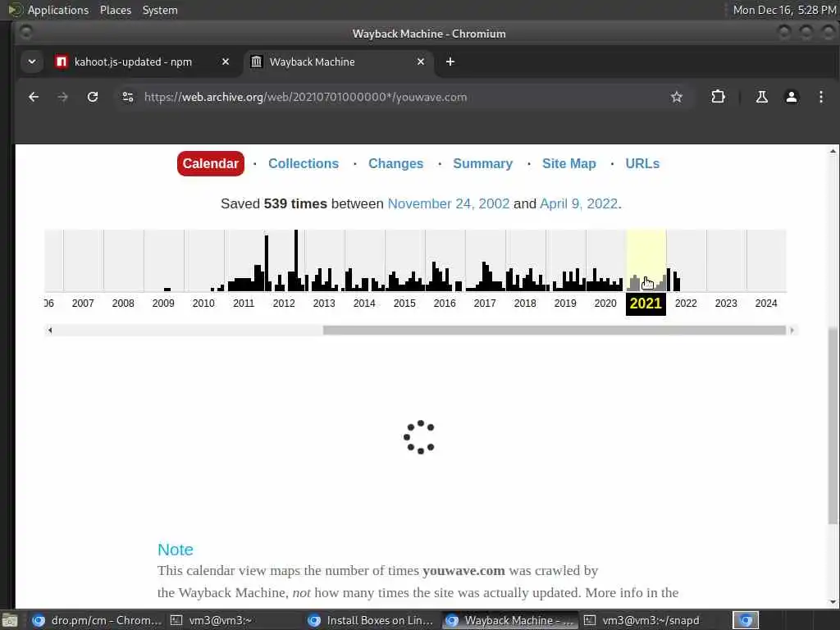Screen dimensions: 840x630
Task: Close the Wayback Machine tab
Action: (x=421, y=62)
